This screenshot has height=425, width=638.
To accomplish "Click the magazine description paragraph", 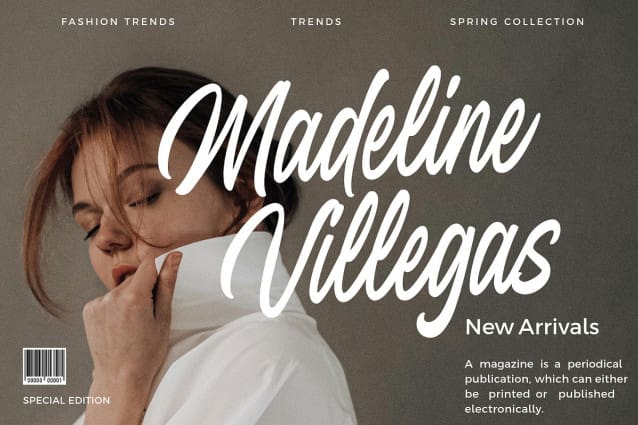I will pos(546,386).
